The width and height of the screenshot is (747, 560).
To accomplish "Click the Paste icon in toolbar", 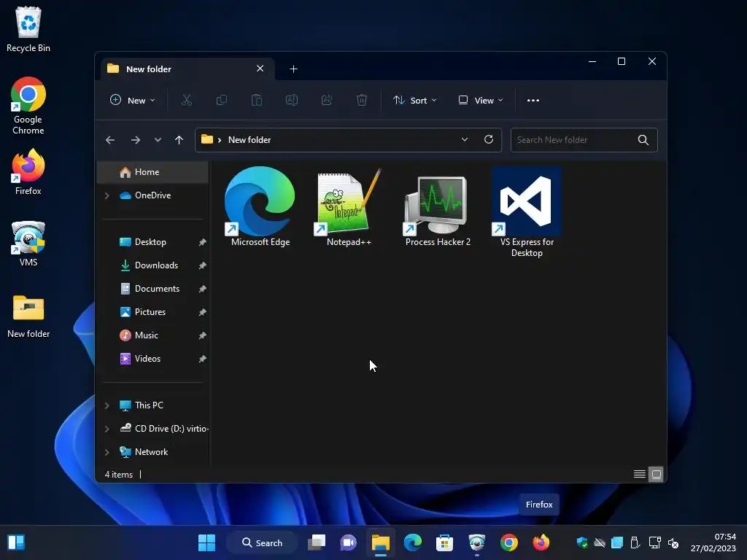I will pos(257,100).
